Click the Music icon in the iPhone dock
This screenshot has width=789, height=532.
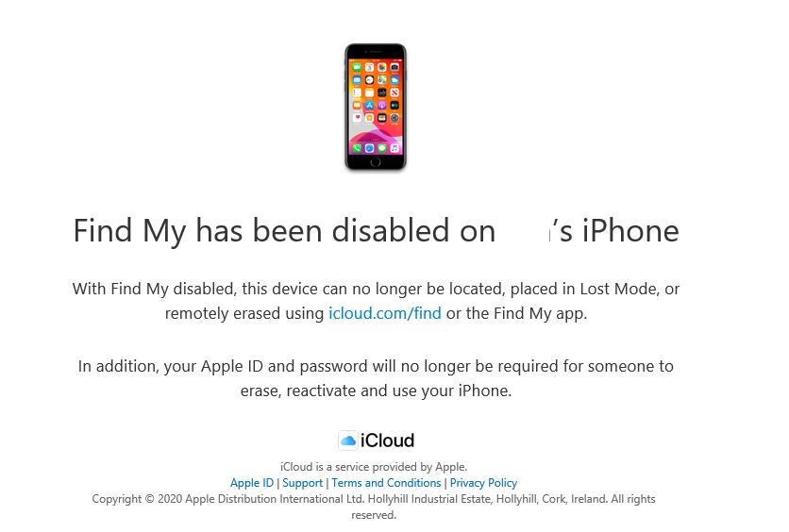pos(394,148)
